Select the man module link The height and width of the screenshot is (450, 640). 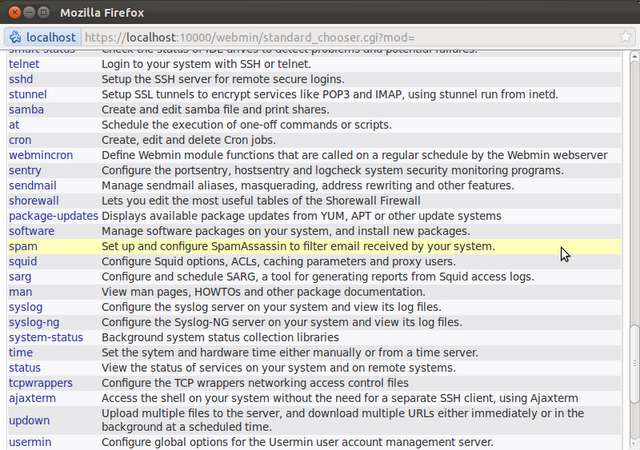click(x=20, y=292)
